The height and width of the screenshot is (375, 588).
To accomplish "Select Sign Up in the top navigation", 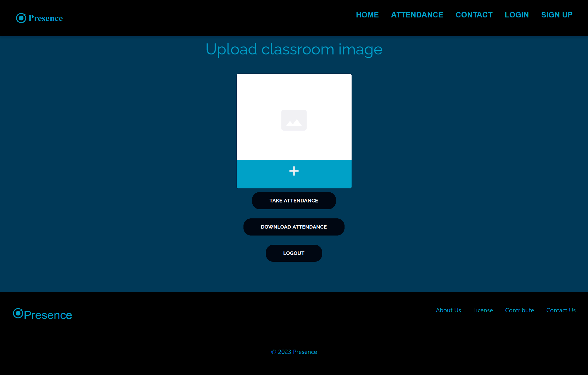I will [x=557, y=15].
